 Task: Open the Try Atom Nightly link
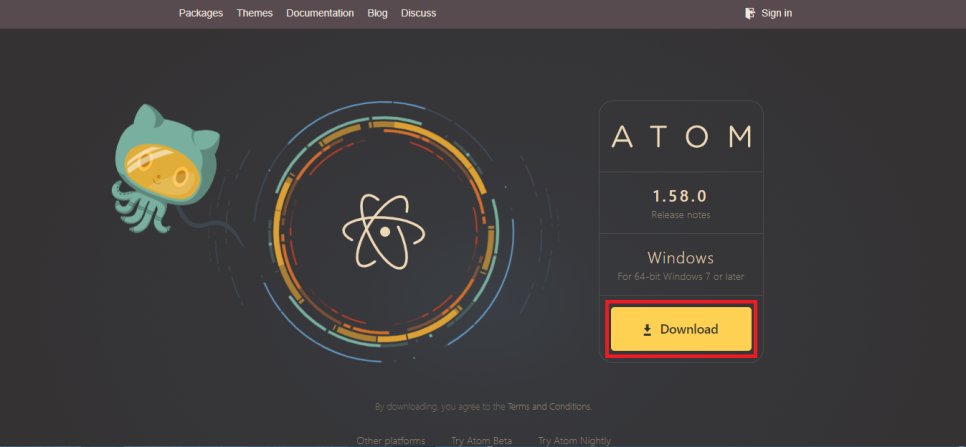tap(574, 441)
